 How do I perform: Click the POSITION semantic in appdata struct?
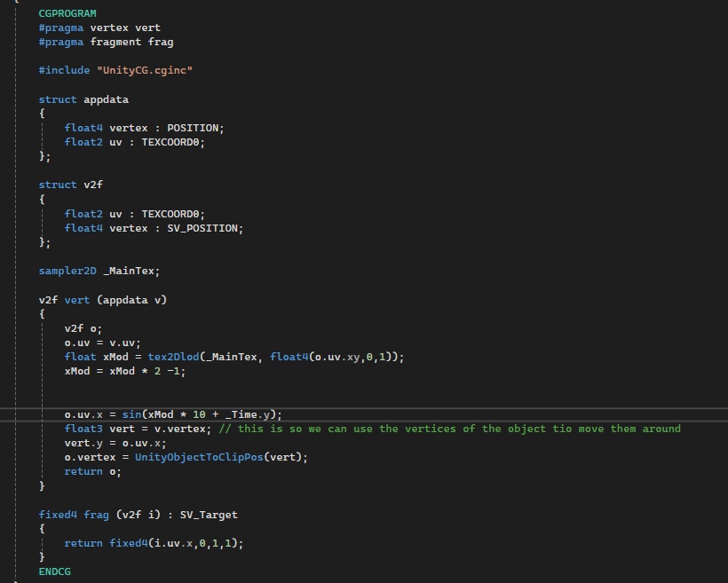(195, 128)
